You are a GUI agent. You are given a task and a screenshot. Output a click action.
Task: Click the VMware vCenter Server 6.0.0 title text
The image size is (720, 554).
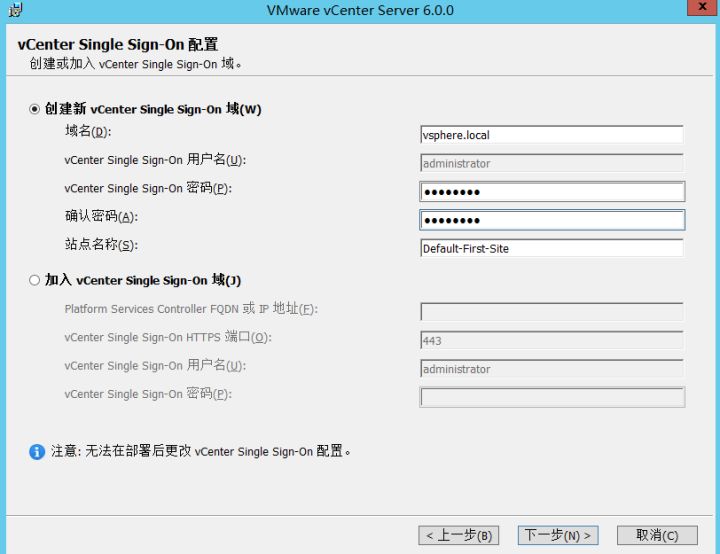[360, 10]
